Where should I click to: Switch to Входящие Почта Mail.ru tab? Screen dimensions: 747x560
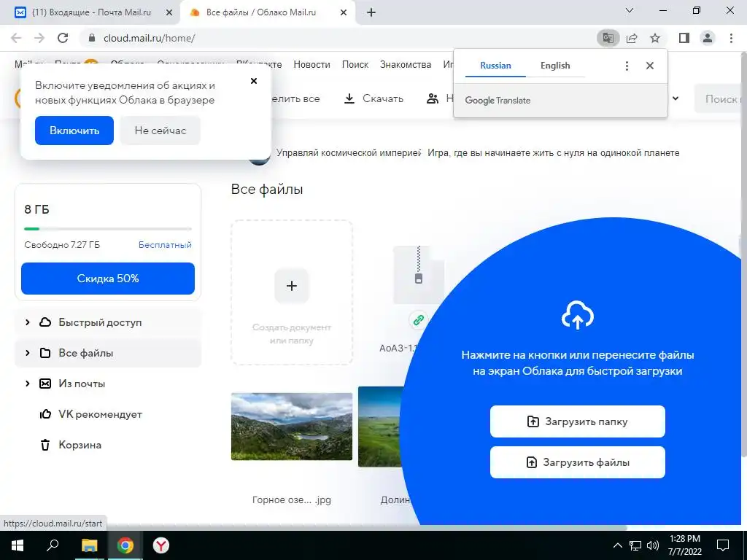(90, 13)
